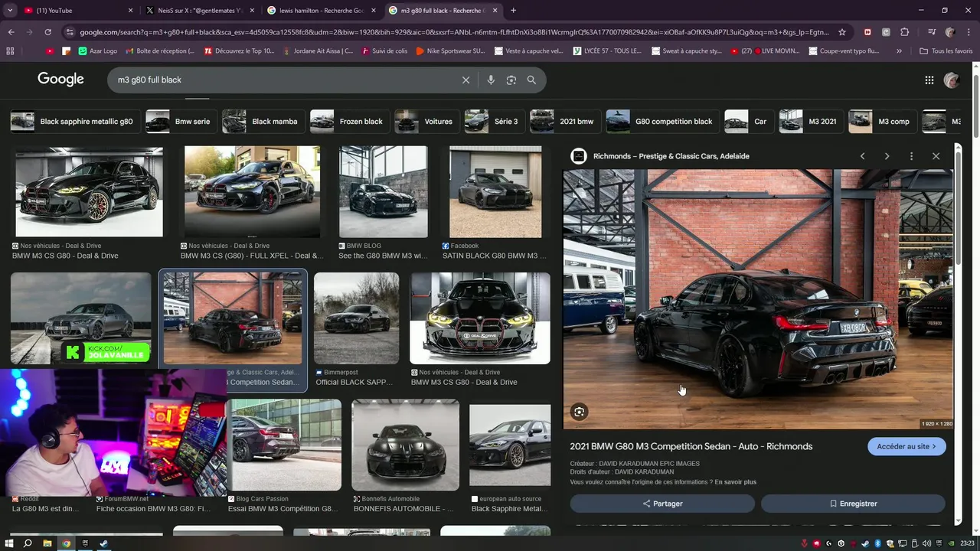Select the Black sapphire metallic g80 chip

point(73,122)
